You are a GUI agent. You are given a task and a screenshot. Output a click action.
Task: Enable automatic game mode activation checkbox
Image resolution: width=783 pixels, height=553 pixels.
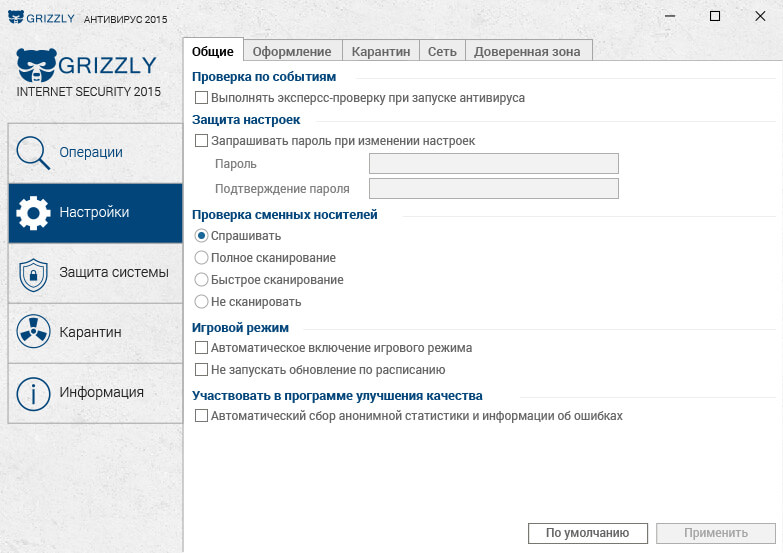pyautogui.click(x=201, y=347)
